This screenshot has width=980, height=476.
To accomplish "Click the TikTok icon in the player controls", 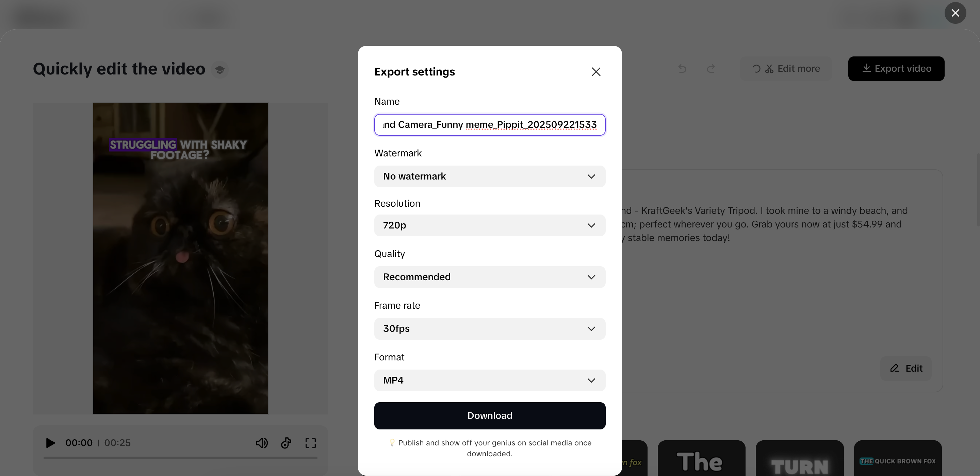I will [286, 443].
